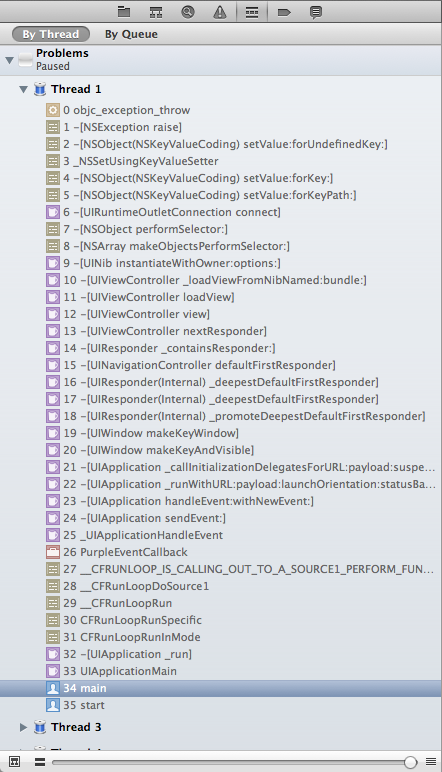Click the minimum stack detail icon left of slider
The image size is (442, 772).
click(40, 762)
